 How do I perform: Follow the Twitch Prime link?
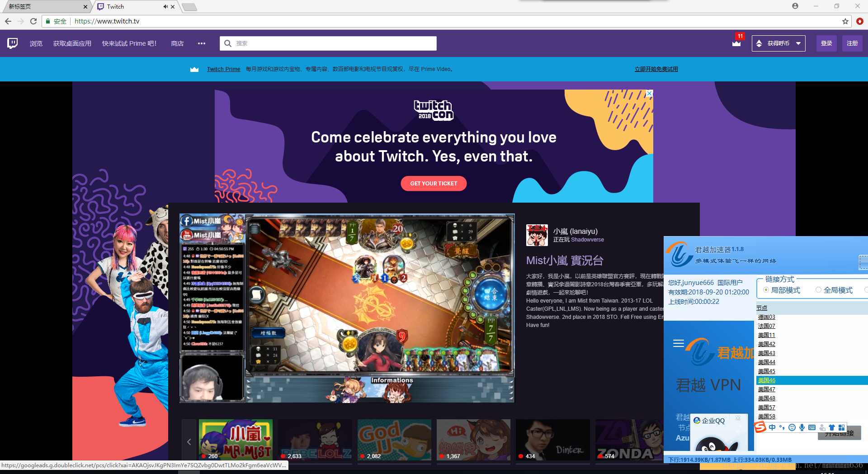[x=223, y=69]
